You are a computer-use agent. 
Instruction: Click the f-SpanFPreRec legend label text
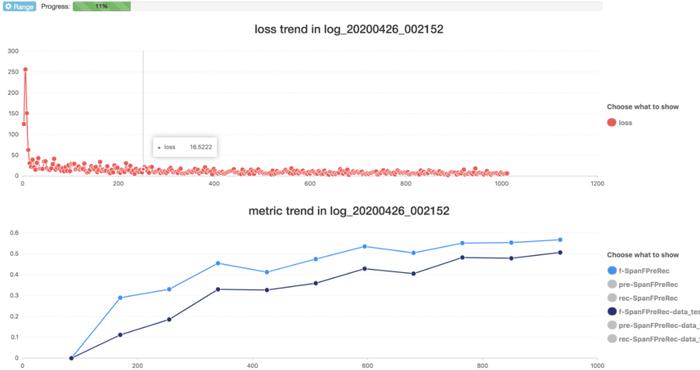click(x=644, y=271)
